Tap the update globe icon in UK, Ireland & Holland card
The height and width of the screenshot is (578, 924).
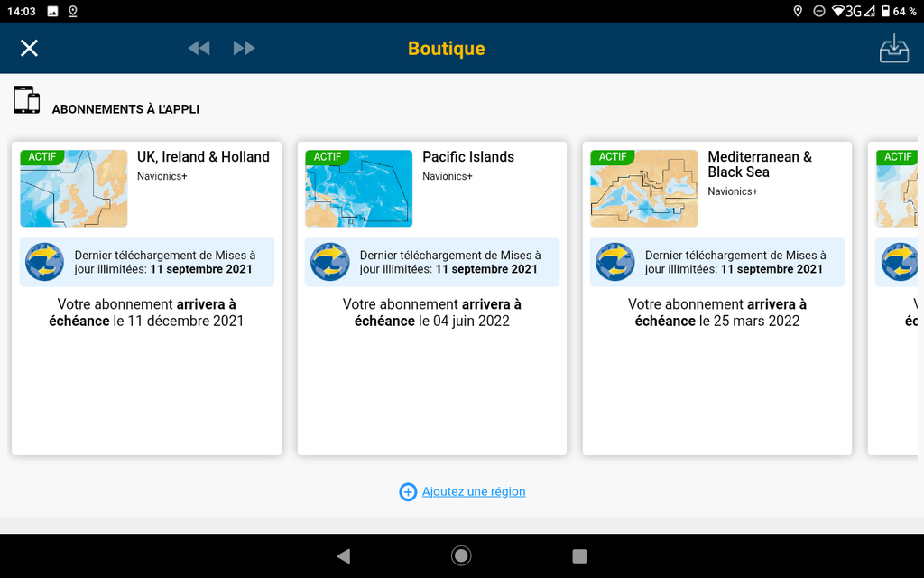coord(44,262)
